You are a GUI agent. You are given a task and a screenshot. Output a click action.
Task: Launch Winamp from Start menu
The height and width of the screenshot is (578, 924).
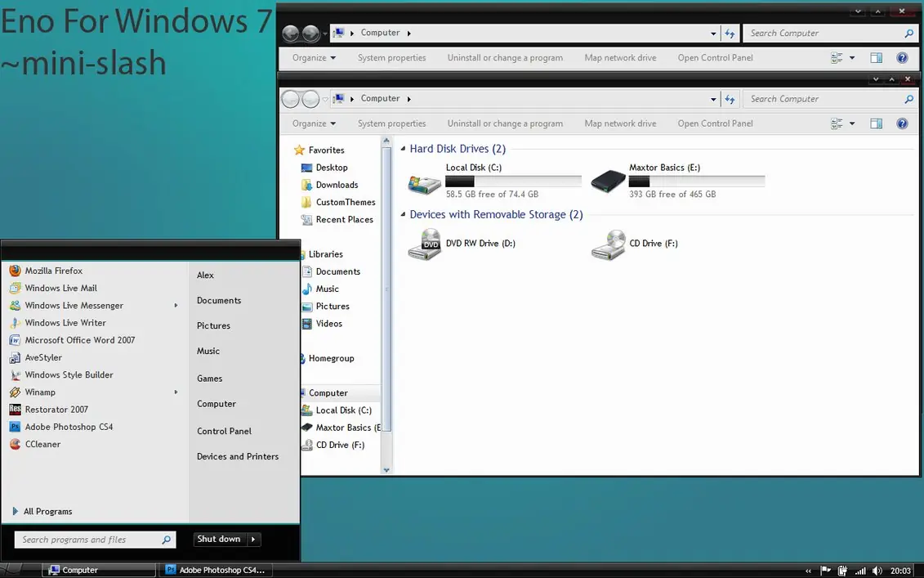pos(33,392)
